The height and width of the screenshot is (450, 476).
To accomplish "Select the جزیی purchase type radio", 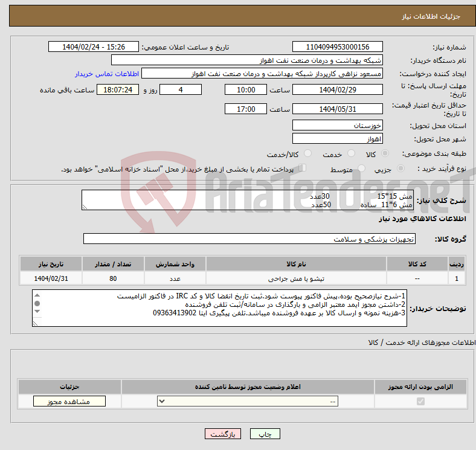I will pos(400,169).
